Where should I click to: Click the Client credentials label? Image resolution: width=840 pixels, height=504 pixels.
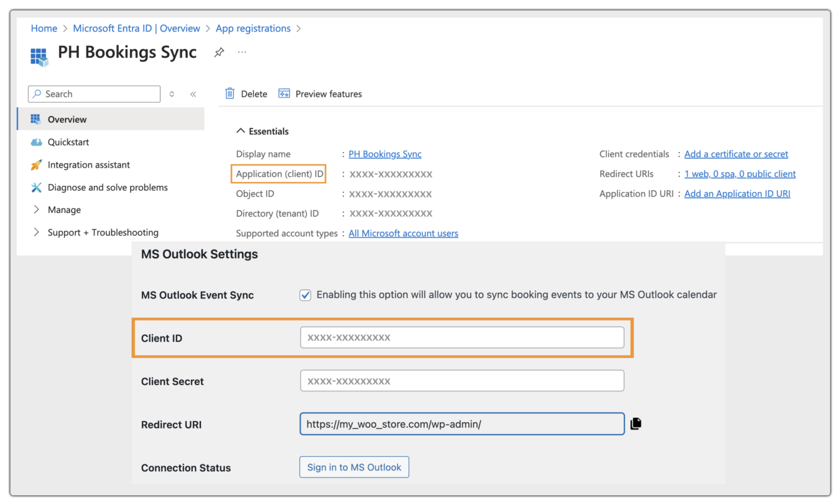(634, 154)
